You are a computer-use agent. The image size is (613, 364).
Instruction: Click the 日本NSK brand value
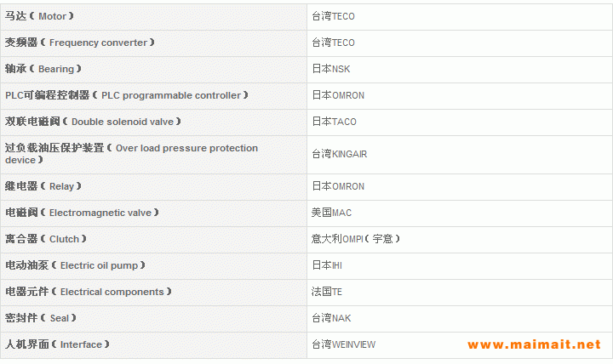(x=329, y=69)
